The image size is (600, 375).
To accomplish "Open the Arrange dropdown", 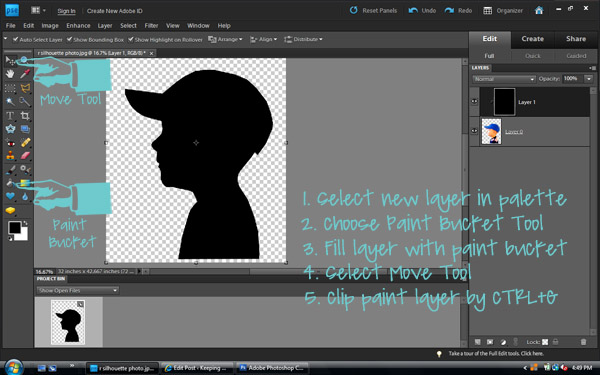I will point(225,39).
